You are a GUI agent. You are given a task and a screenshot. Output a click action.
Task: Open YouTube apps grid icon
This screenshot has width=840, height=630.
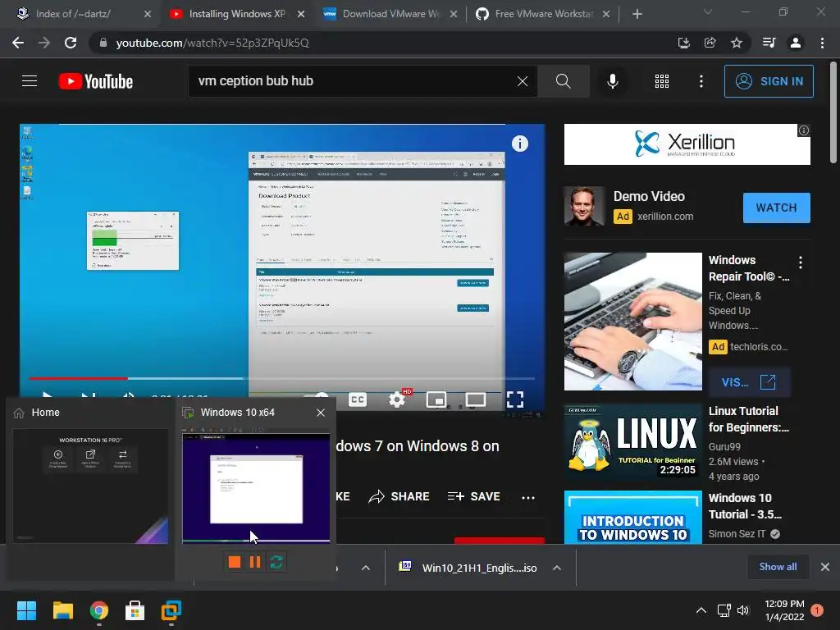[x=662, y=81]
